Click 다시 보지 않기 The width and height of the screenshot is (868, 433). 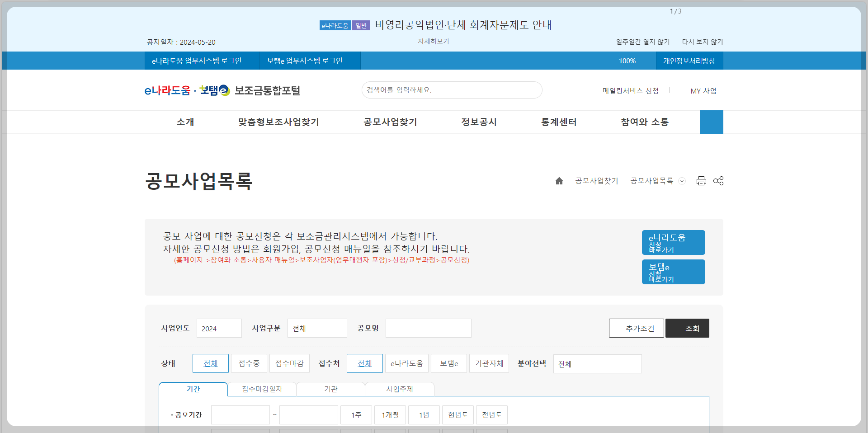tap(703, 42)
